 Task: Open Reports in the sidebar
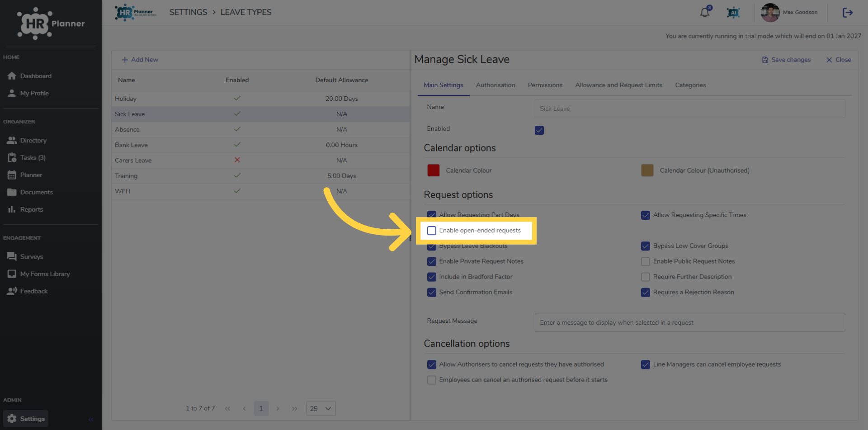coord(25,209)
